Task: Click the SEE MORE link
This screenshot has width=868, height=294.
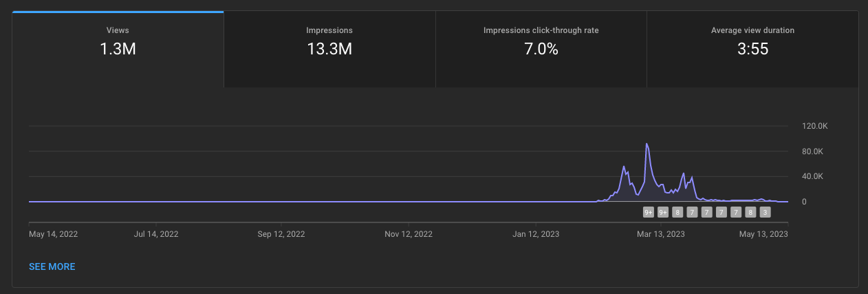Action: (x=52, y=266)
